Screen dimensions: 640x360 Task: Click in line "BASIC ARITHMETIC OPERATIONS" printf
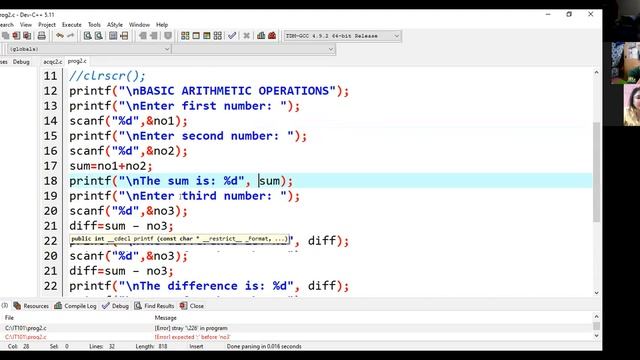coord(209,91)
